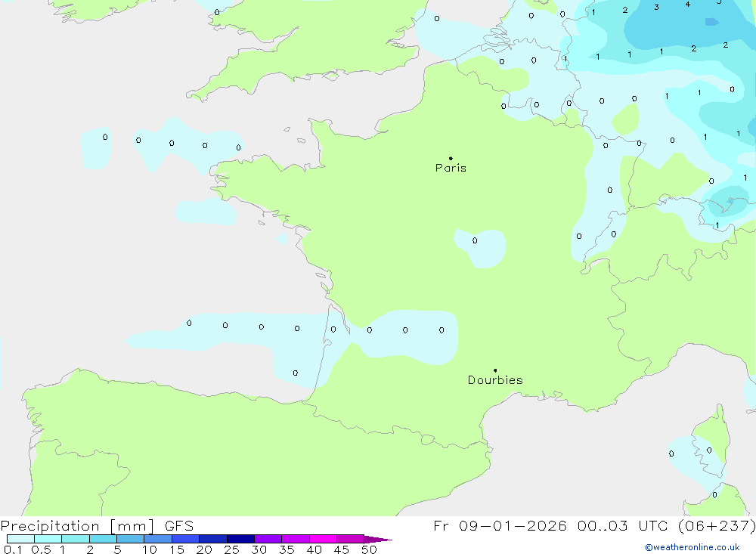Click the precipitation value 4 at top right
Screen dimensions: 756x554
pyautogui.click(x=687, y=5)
